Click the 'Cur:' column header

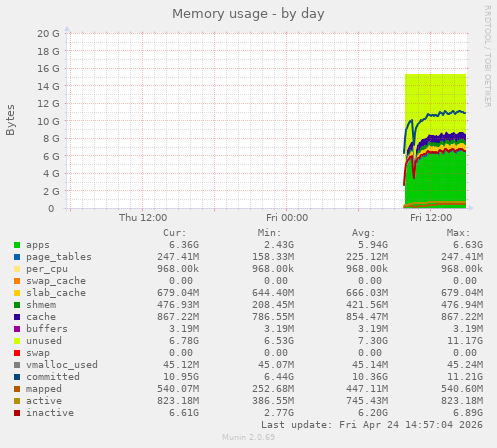pyautogui.click(x=174, y=233)
